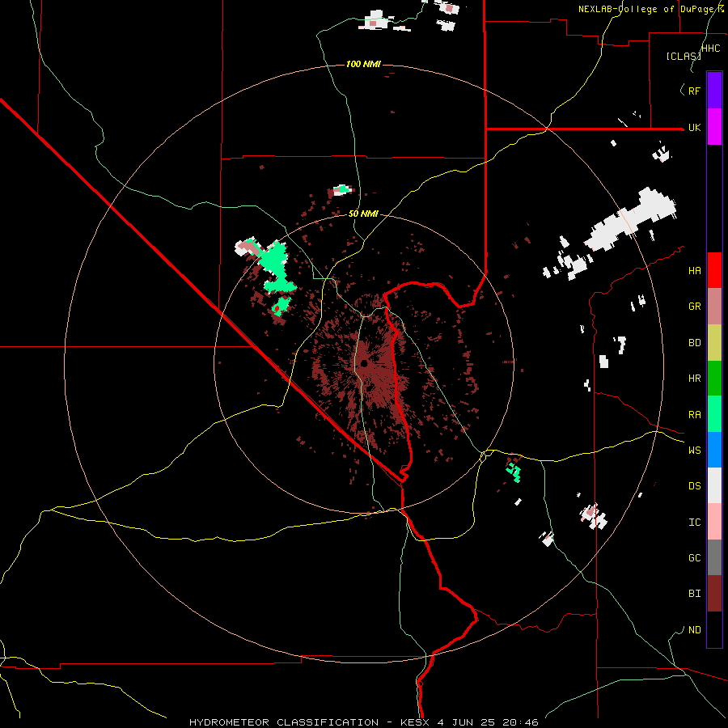Click the Hydrometeor Classification KESX title text

(x=363, y=722)
